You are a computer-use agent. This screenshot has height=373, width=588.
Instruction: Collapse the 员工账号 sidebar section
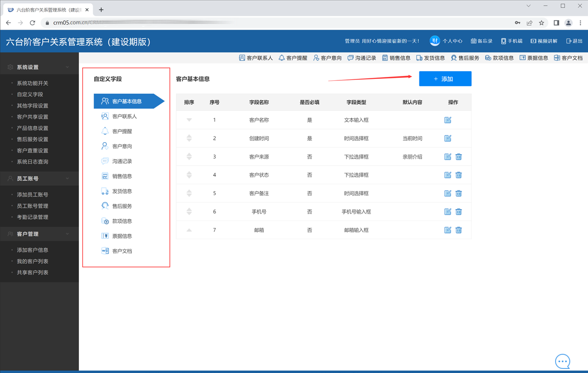point(39,179)
